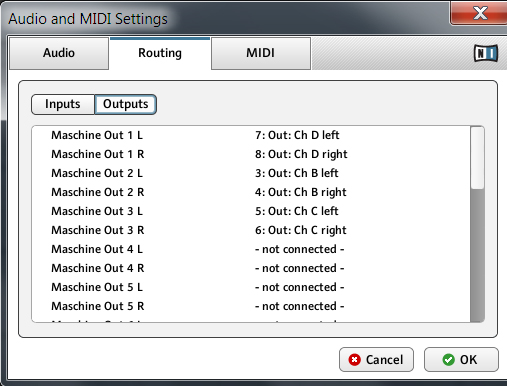Viewport: 507px width, 386px height.
Task: Change 'not connected' for Maschine Out 5 L
Action: point(300,287)
